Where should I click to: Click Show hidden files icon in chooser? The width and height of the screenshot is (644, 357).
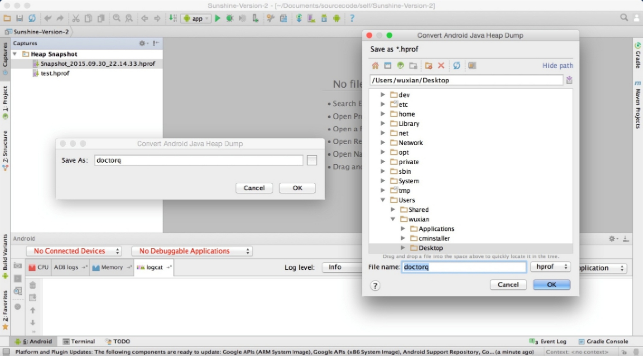472,66
